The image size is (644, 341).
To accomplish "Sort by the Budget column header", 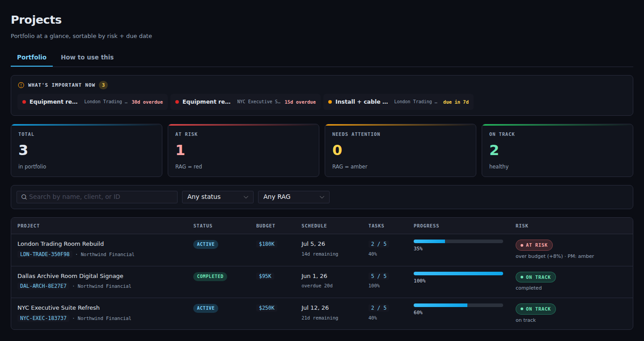I will [x=266, y=226].
